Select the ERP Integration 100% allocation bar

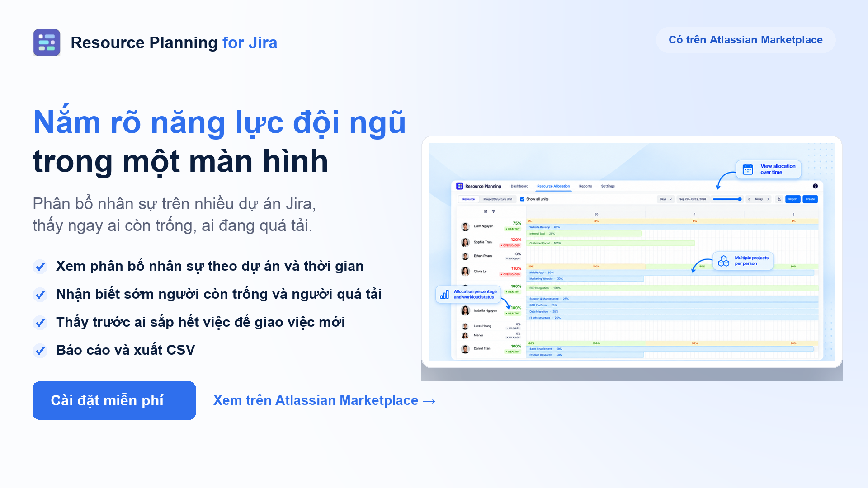pos(673,288)
